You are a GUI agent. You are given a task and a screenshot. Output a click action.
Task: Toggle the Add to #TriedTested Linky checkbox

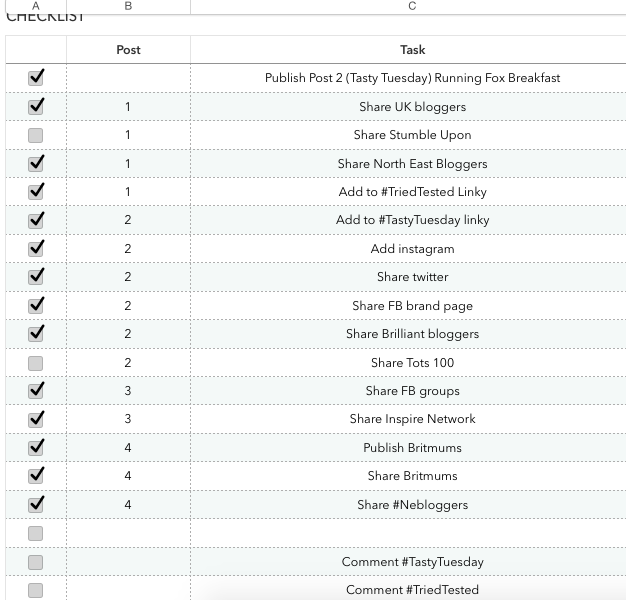(x=36, y=192)
